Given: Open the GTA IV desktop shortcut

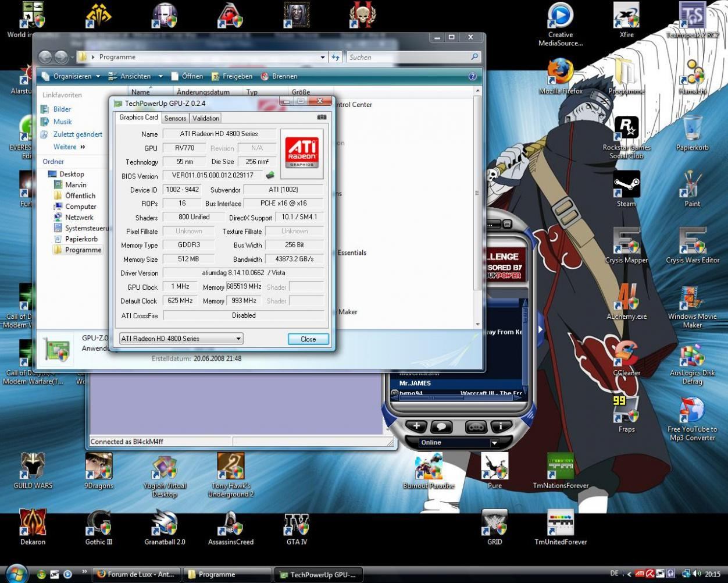Looking at the screenshot, I should [x=297, y=528].
